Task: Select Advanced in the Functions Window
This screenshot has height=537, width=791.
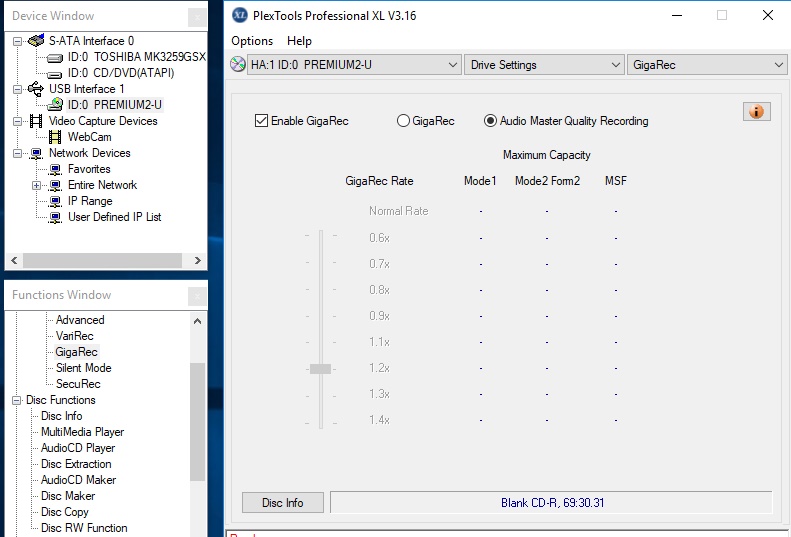Action: pyautogui.click(x=80, y=320)
